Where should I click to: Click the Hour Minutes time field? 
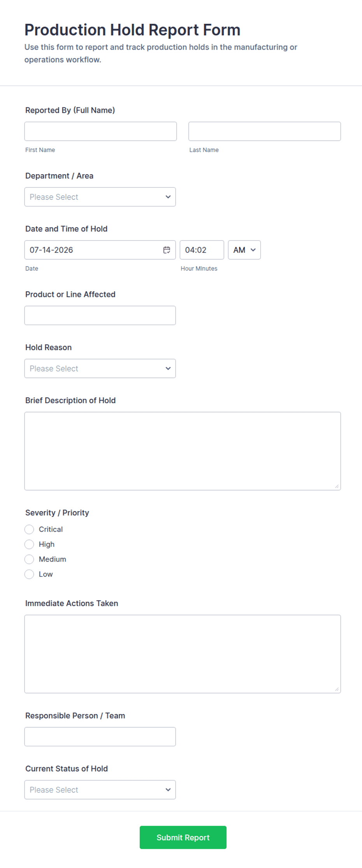[x=202, y=250]
